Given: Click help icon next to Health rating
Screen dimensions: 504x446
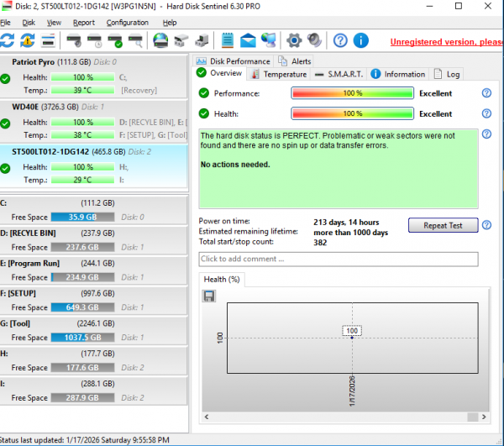Looking at the screenshot, I should (486, 113).
